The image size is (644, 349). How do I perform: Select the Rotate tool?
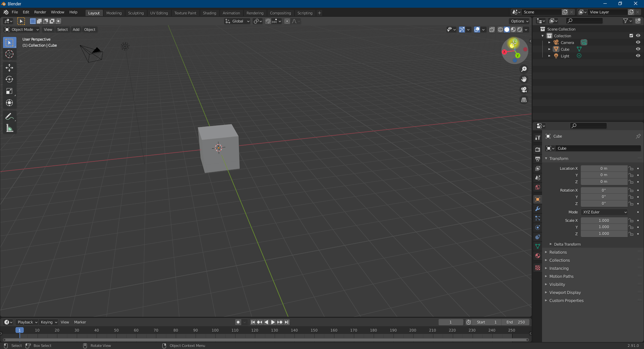coord(9,80)
